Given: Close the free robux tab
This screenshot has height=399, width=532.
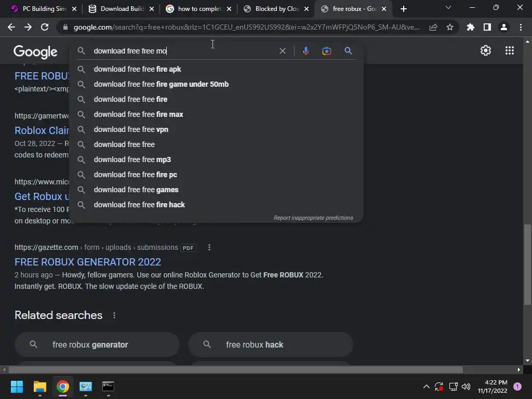Looking at the screenshot, I should pos(384,9).
